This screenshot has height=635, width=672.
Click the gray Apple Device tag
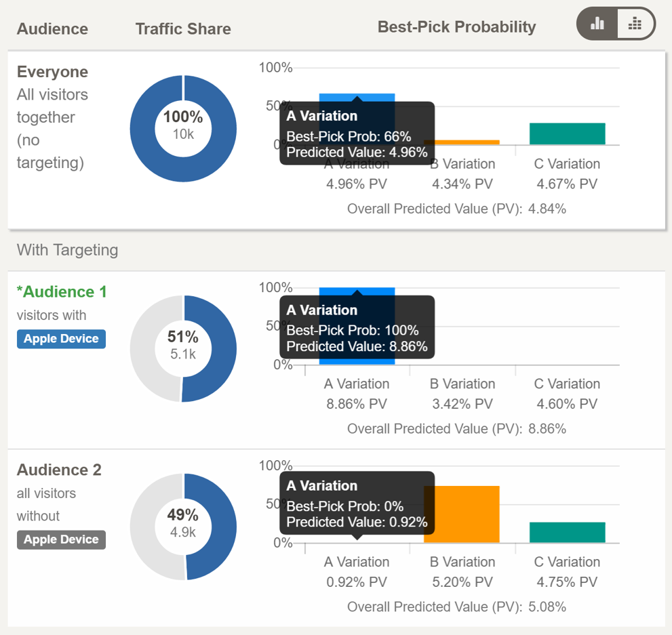click(61, 539)
